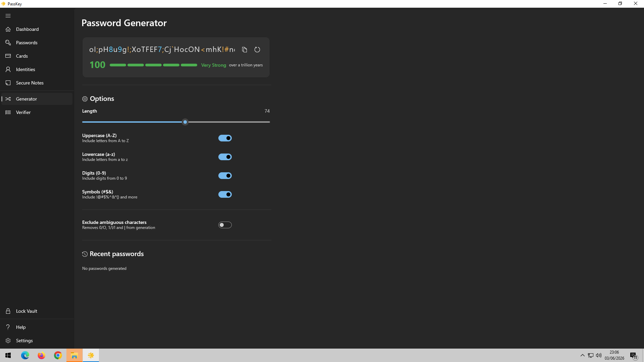644x362 pixels.
Task: Open the volume control tray icon
Action: 599,355
